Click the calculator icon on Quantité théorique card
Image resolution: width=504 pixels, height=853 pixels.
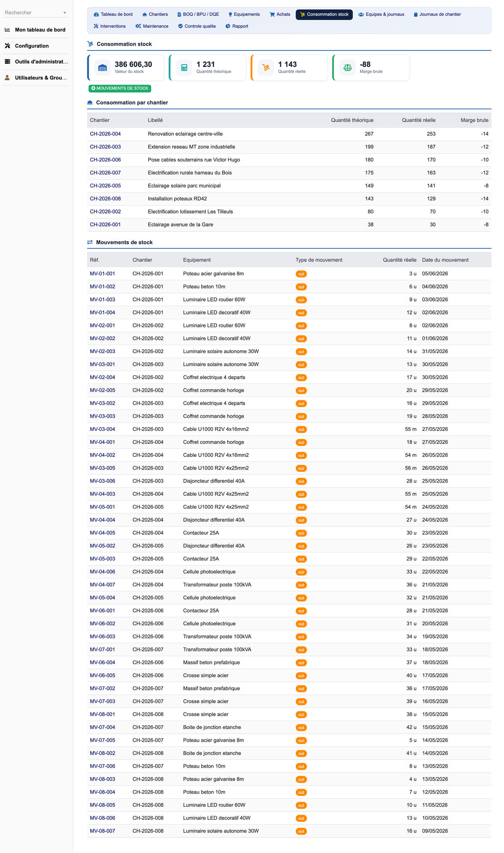pos(184,68)
